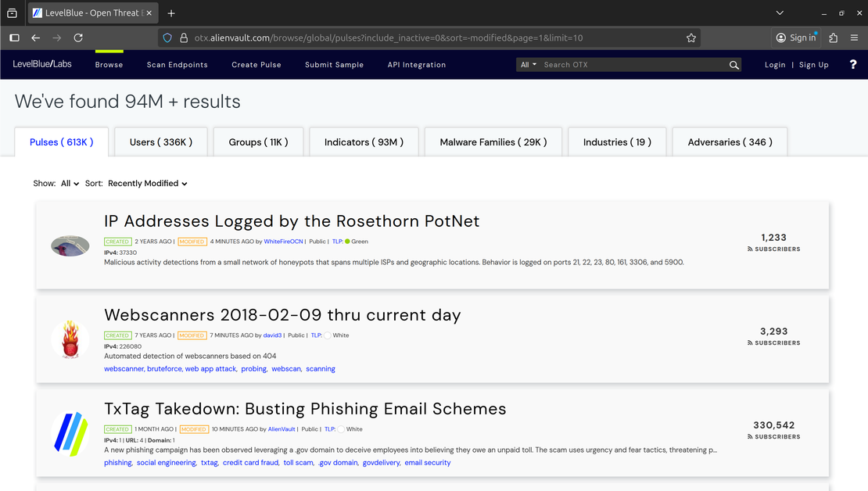Bookmark this page with star icon
This screenshot has height=491, width=868.
pyautogui.click(x=691, y=38)
